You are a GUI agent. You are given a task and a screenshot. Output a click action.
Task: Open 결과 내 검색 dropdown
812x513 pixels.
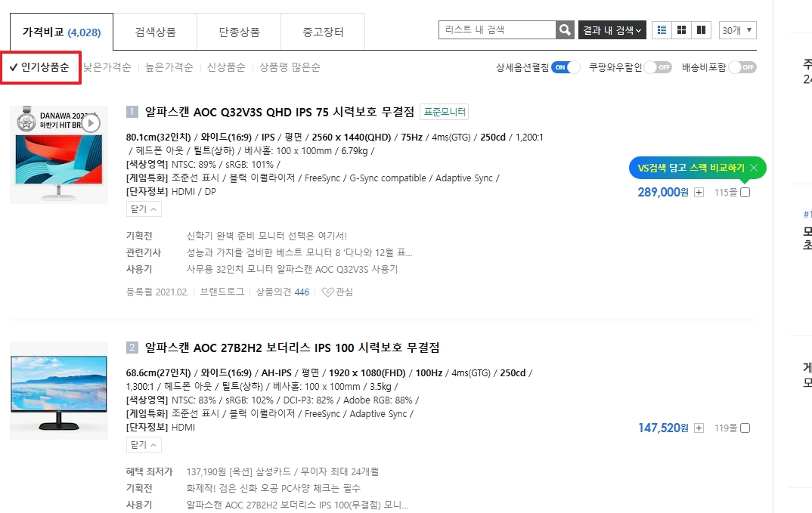point(612,30)
